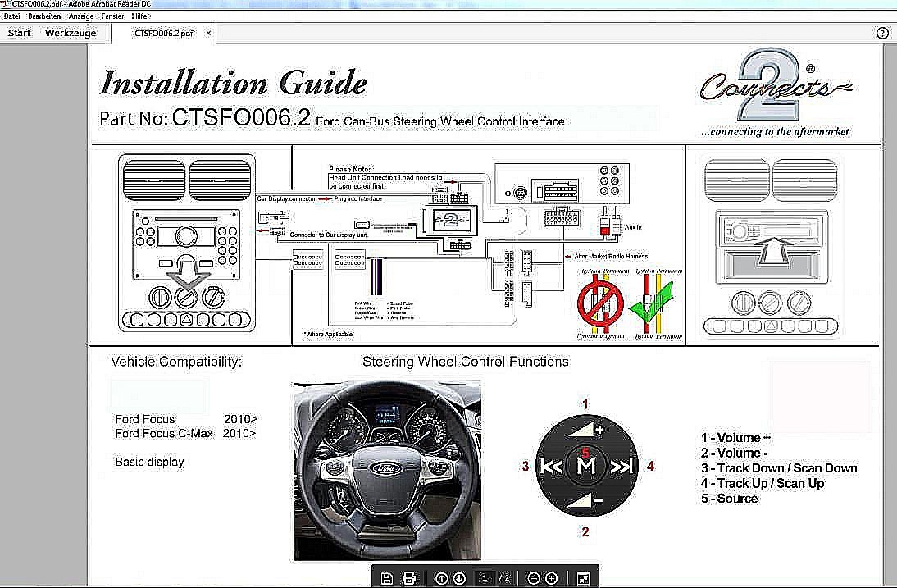
Task: Zoom out with the minus icon
Action: [x=533, y=578]
